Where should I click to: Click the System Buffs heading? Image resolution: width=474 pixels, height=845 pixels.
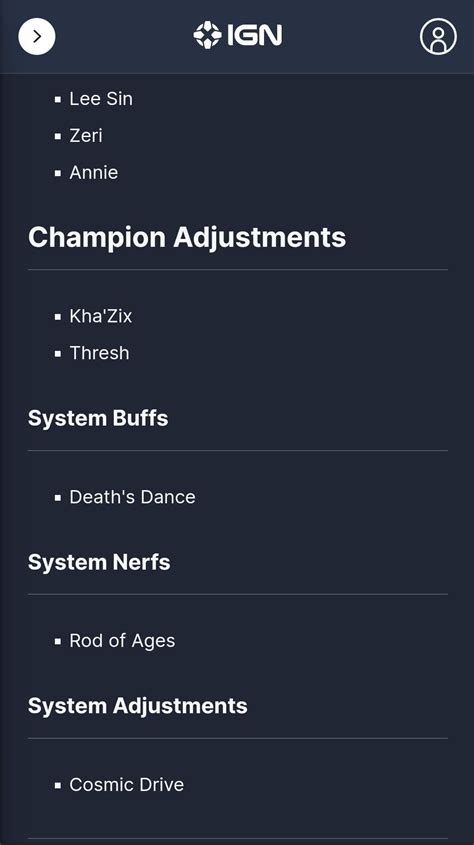point(98,418)
